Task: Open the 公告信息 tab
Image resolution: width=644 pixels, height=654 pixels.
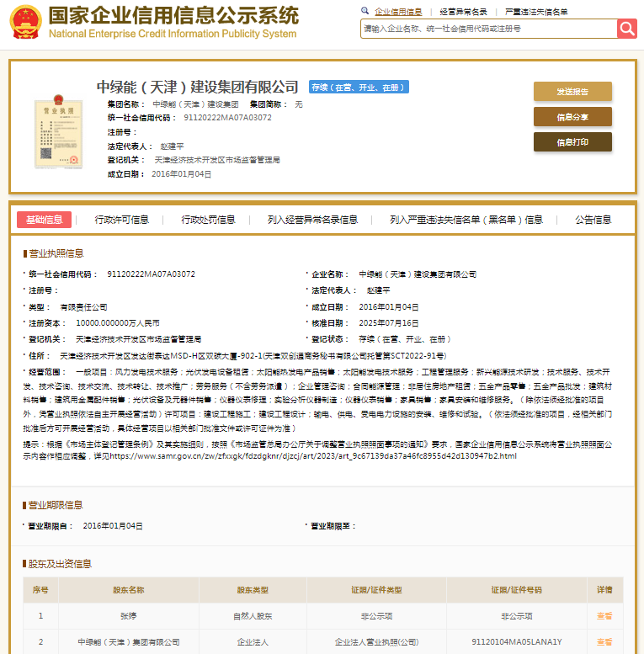Action: (x=593, y=220)
